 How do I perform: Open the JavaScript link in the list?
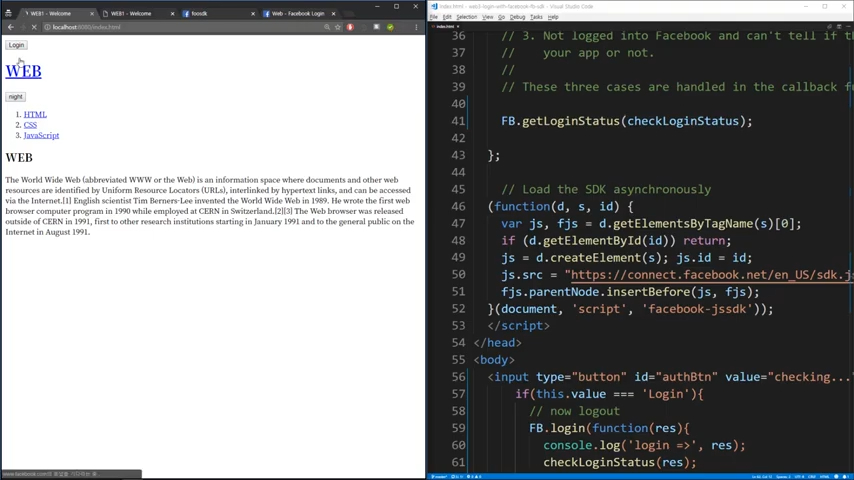[41, 135]
